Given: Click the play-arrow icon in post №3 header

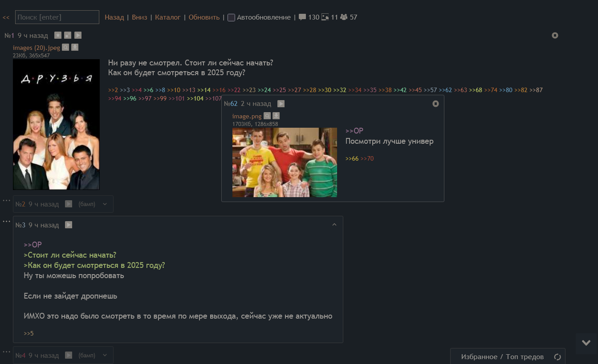Looking at the screenshot, I should pyautogui.click(x=69, y=225).
